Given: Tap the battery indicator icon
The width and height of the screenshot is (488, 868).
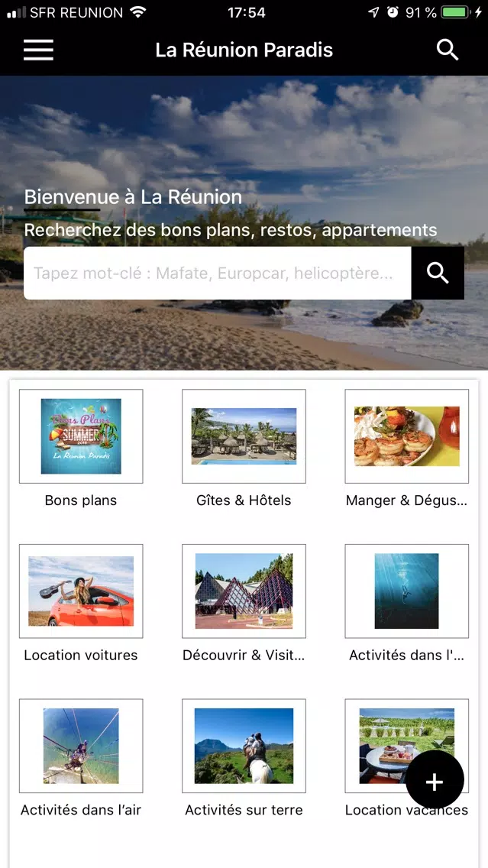Looking at the screenshot, I should (455, 12).
